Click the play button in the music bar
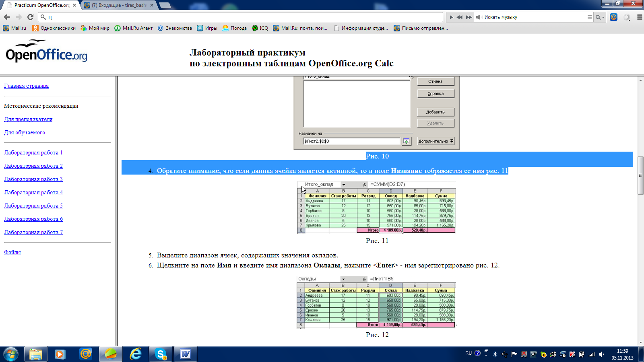 point(451,17)
